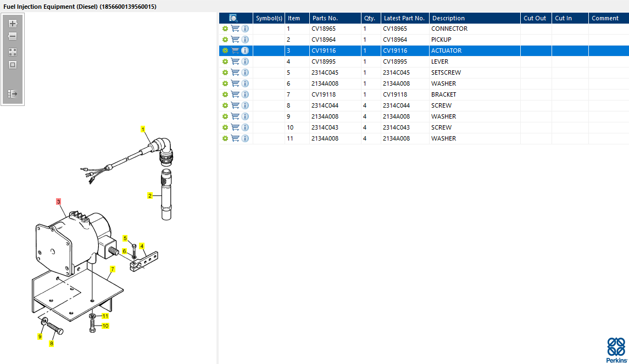Show info for LEVER row
Screen dimensions: 629x364
click(x=245, y=61)
